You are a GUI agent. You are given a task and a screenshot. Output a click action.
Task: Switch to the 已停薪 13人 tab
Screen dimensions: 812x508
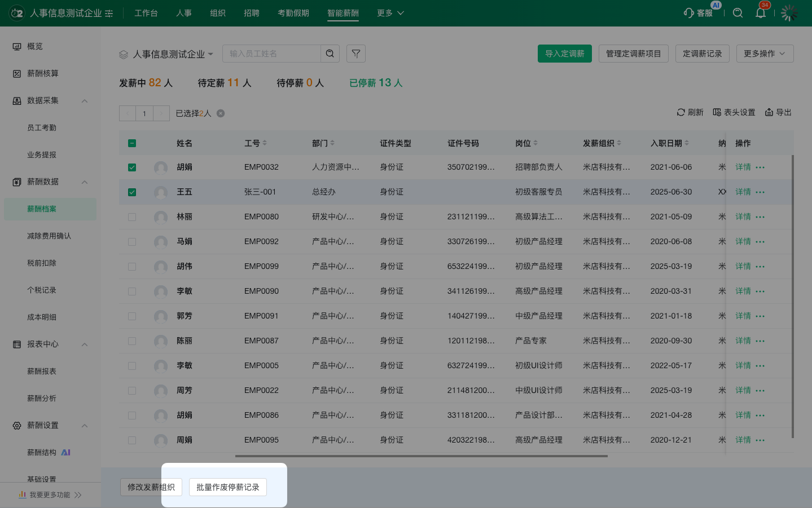coord(376,83)
